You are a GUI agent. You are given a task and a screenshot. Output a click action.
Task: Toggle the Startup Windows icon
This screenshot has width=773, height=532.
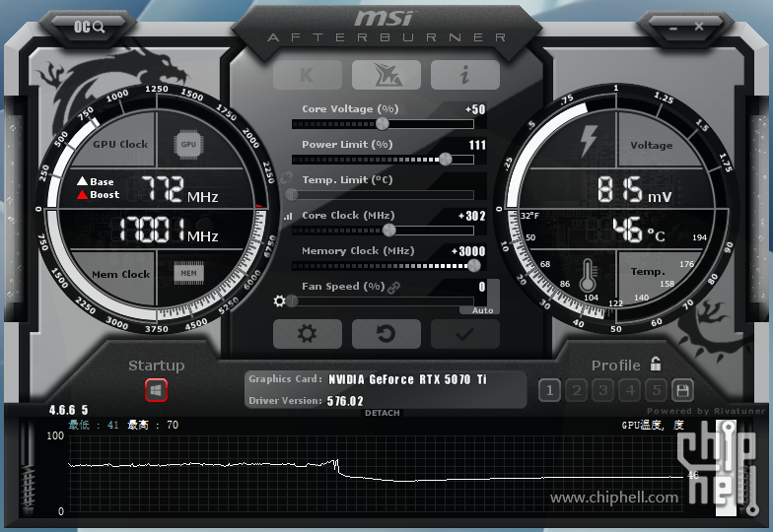click(156, 390)
